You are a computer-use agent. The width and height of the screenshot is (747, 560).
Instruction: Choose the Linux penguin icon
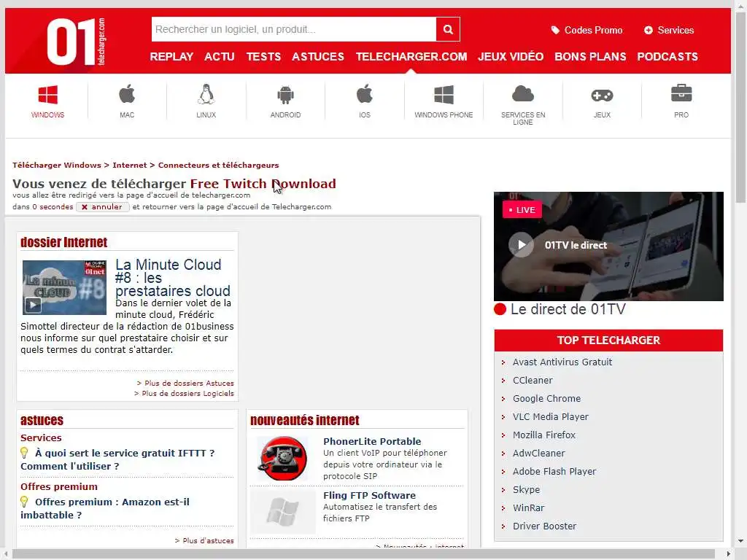[x=206, y=94]
